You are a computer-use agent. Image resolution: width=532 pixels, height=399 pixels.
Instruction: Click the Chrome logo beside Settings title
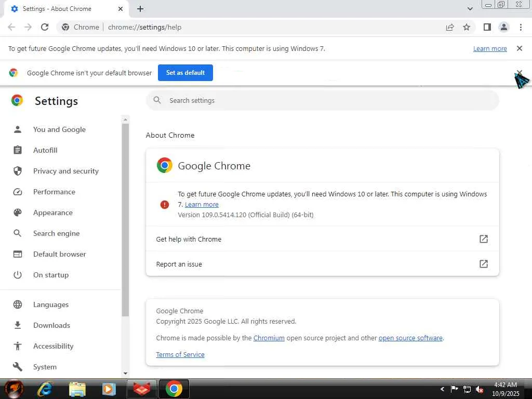tap(17, 100)
